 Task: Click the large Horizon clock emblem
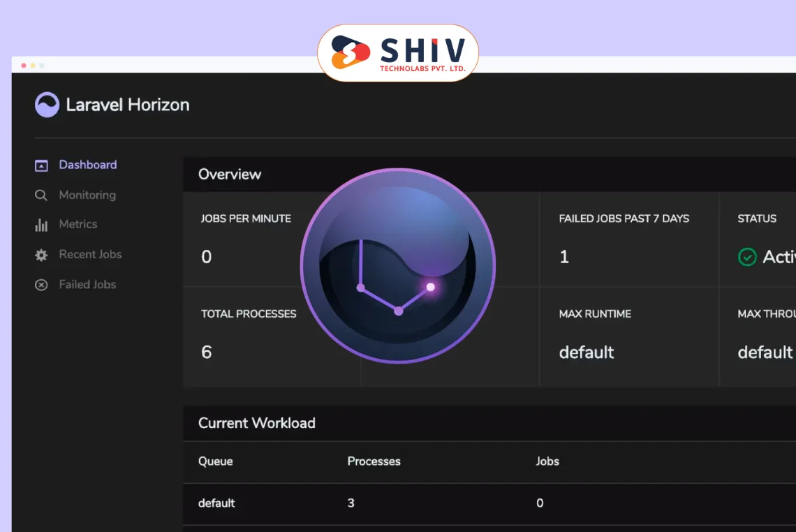(397, 265)
